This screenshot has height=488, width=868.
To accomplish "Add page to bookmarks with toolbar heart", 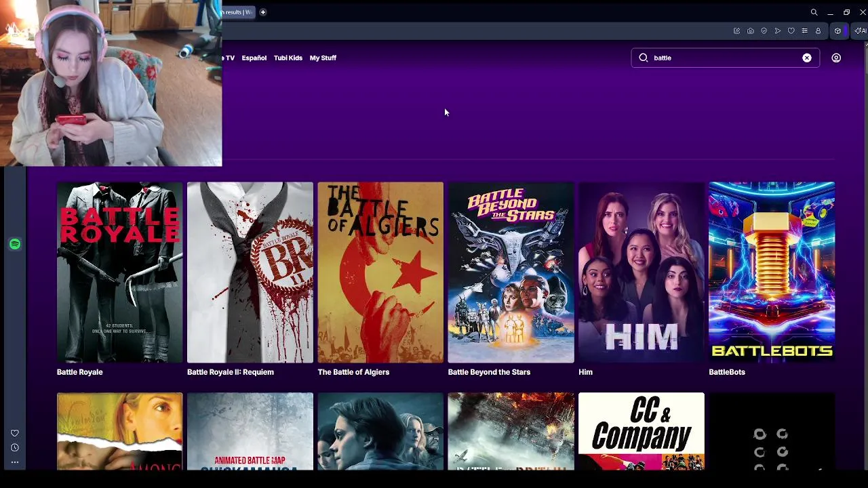I will click(791, 31).
